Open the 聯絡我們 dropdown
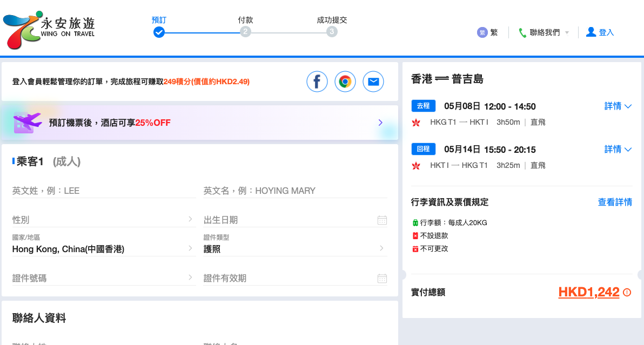 (544, 32)
